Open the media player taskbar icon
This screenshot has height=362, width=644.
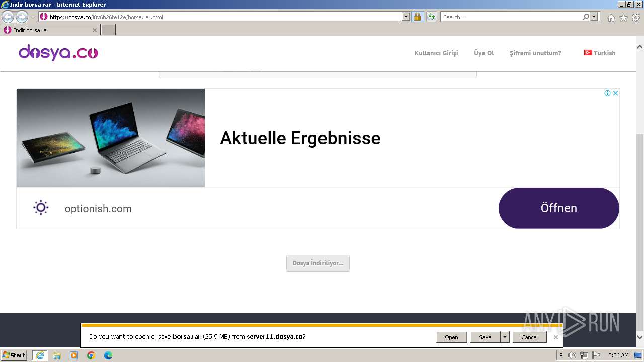[x=74, y=355]
